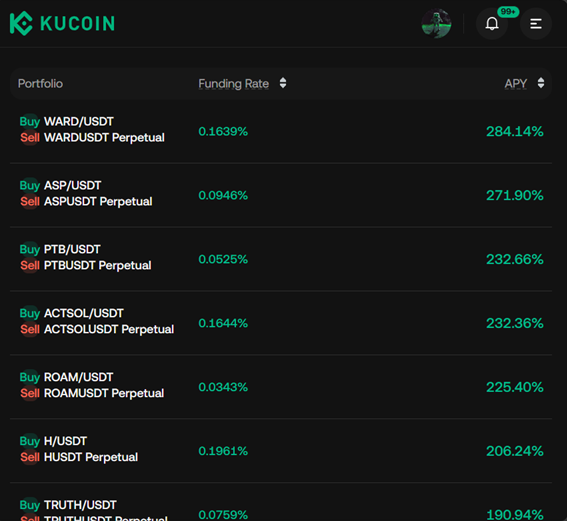Viewport: 567px width, 521px height.
Task: Open the hamburger menu
Action: 536,24
